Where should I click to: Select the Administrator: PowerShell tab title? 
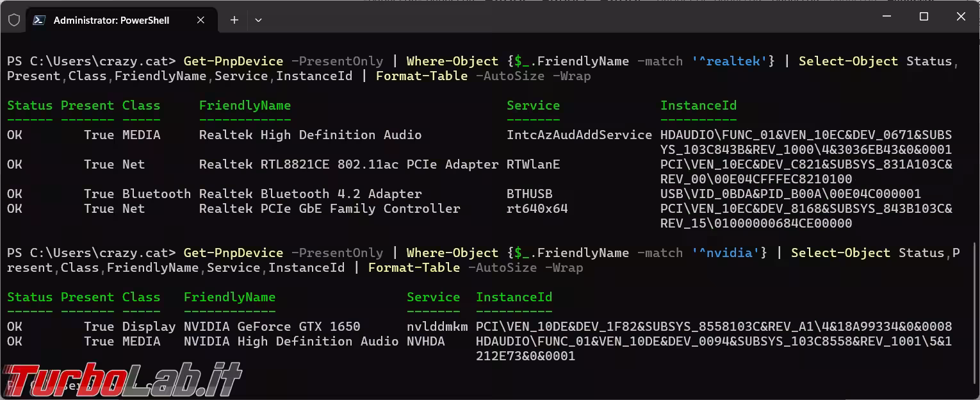(x=111, y=20)
